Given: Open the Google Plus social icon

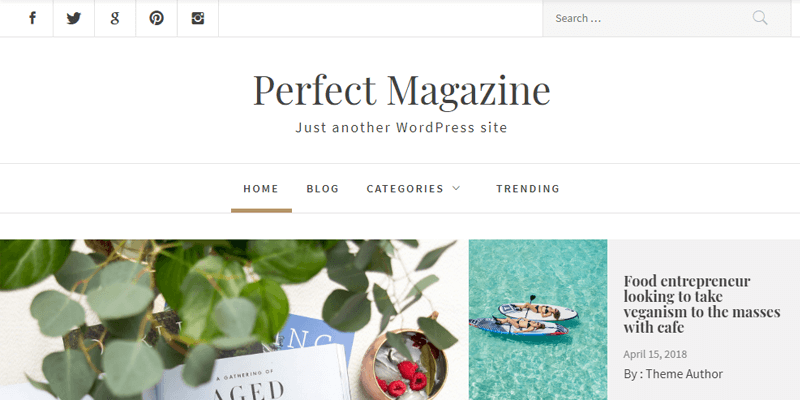Looking at the screenshot, I should click(x=115, y=18).
